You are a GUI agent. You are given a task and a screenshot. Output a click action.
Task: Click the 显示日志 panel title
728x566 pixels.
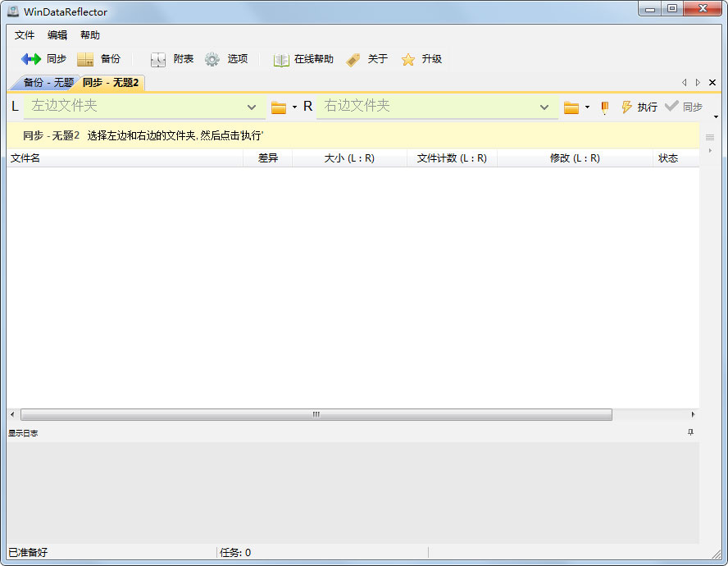(23, 433)
